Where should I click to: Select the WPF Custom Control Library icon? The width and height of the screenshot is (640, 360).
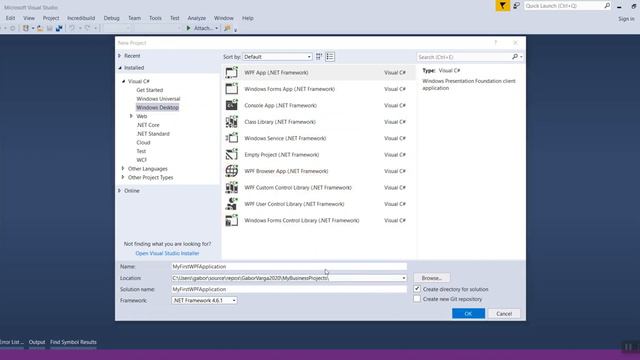(x=231, y=187)
